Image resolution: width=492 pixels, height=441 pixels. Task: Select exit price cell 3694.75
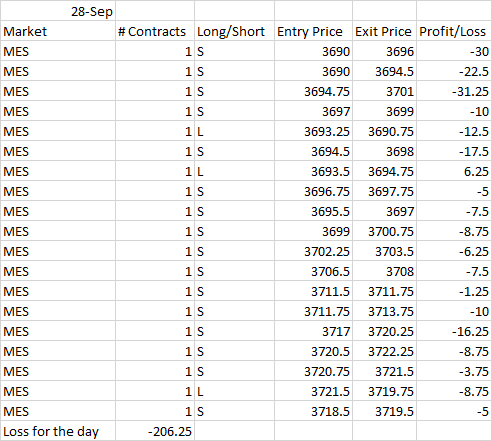tap(384, 171)
